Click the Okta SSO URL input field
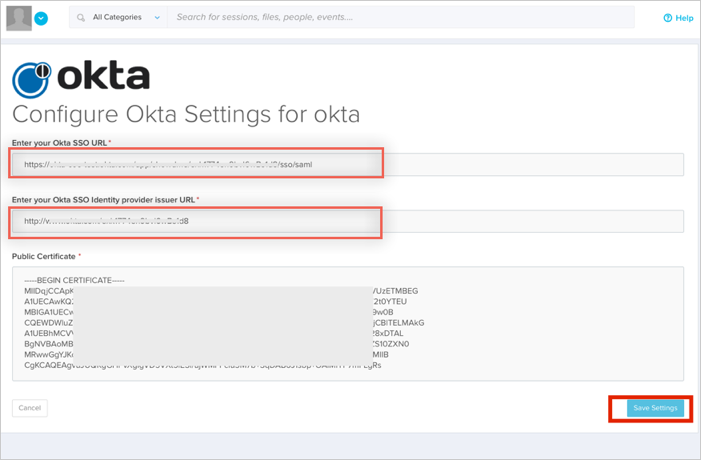Viewport: 701px width, 460px height. click(x=348, y=165)
